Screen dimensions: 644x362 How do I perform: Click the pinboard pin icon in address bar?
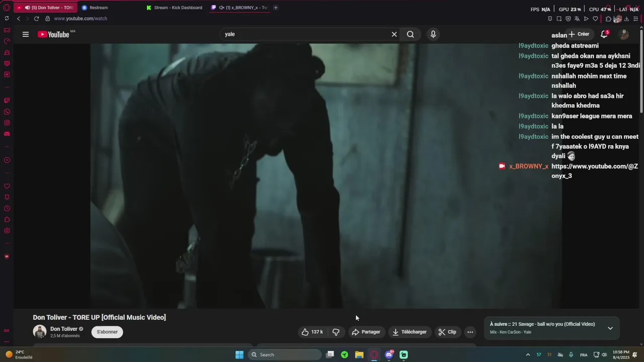pos(550,19)
